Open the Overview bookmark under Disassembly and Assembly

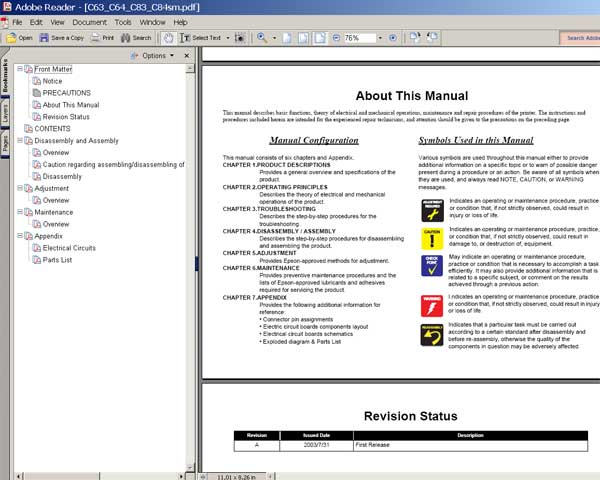(56, 153)
